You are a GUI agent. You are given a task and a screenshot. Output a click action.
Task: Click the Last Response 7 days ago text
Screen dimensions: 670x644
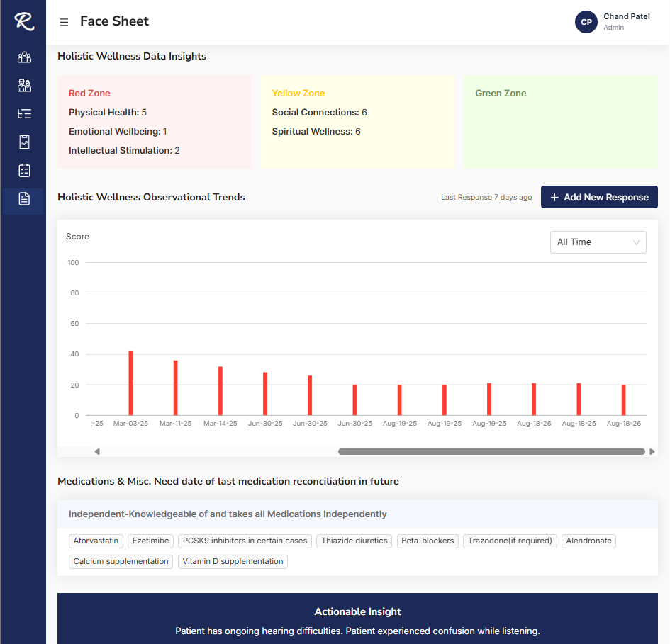[x=486, y=197]
